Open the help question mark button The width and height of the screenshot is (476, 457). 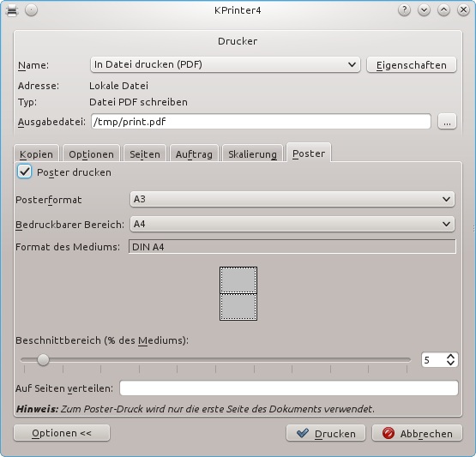[x=404, y=10]
